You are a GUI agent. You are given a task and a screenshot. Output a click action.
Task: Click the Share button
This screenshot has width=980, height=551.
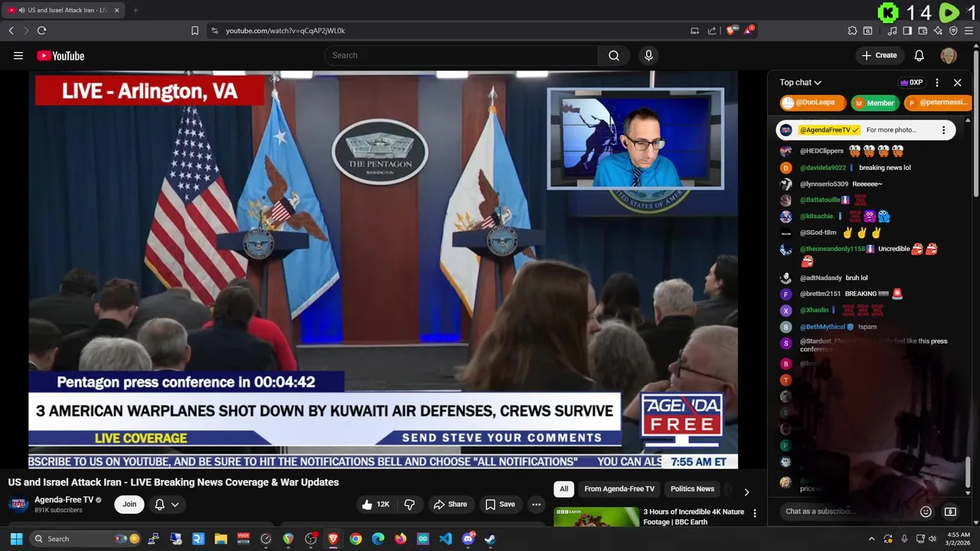pyautogui.click(x=450, y=504)
